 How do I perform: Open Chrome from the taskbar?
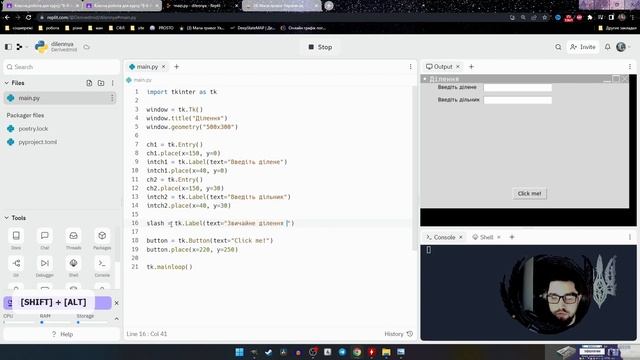coord(357,352)
